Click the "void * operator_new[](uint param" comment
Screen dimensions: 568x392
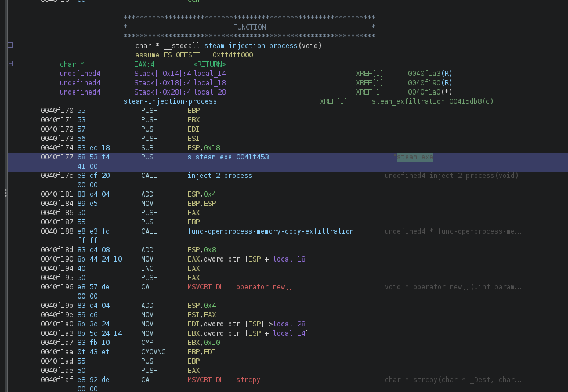tap(453, 287)
